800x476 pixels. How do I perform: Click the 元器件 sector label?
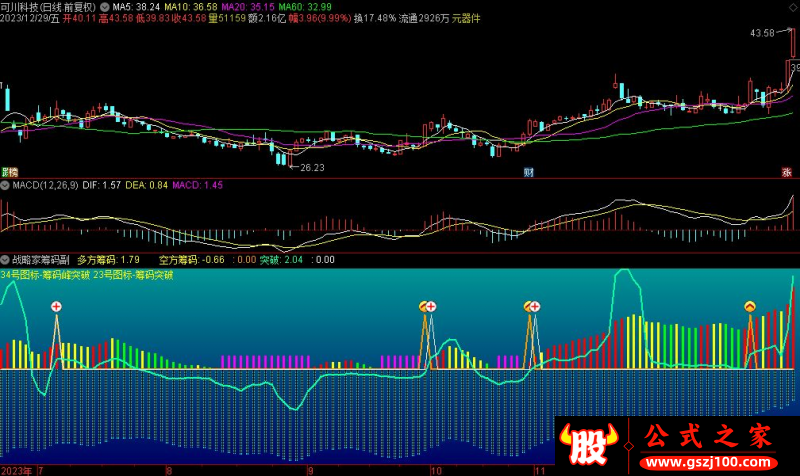coord(466,18)
